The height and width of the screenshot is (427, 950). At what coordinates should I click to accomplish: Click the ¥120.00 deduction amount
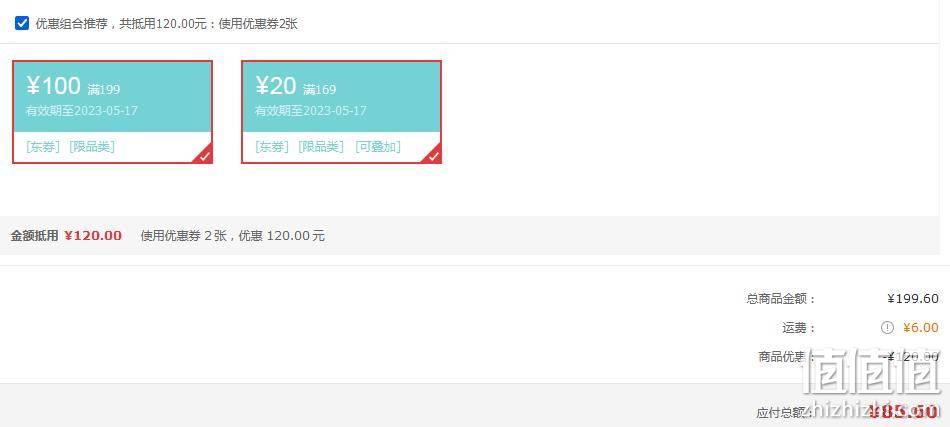pyautogui.click(x=93, y=236)
